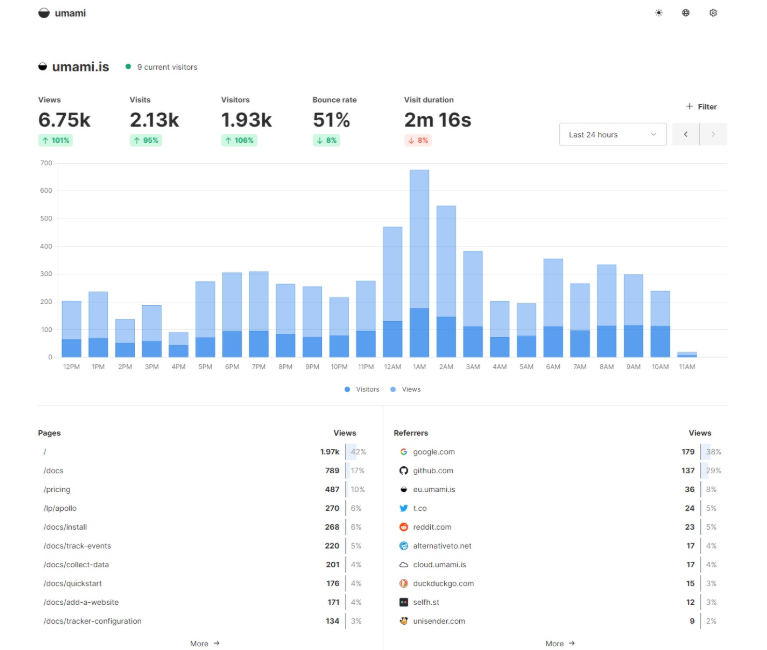Click the 1.97k views count for /

tap(330, 452)
